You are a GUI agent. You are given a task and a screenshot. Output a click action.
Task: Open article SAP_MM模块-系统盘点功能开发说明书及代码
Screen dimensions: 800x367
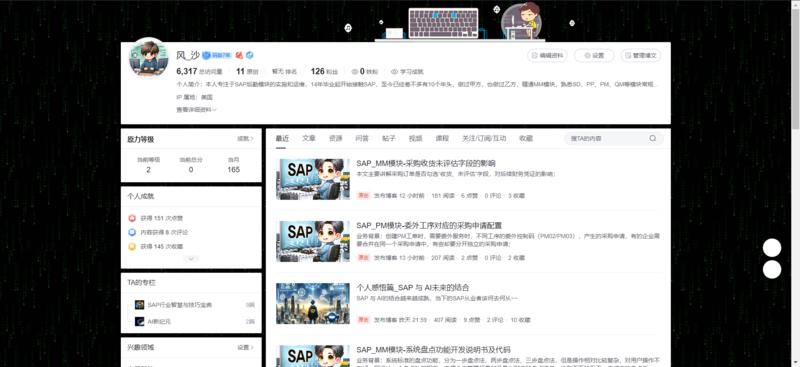click(x=433, y=350)
